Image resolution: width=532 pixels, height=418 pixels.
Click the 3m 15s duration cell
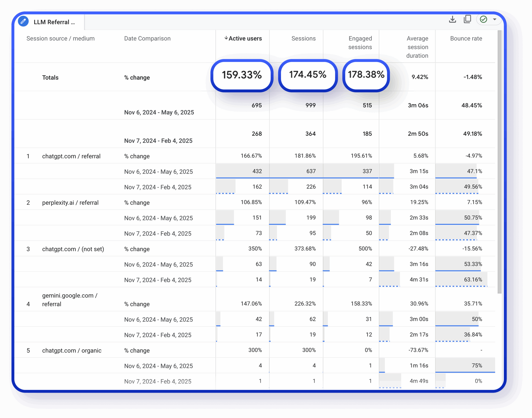(x=419, y=171)
